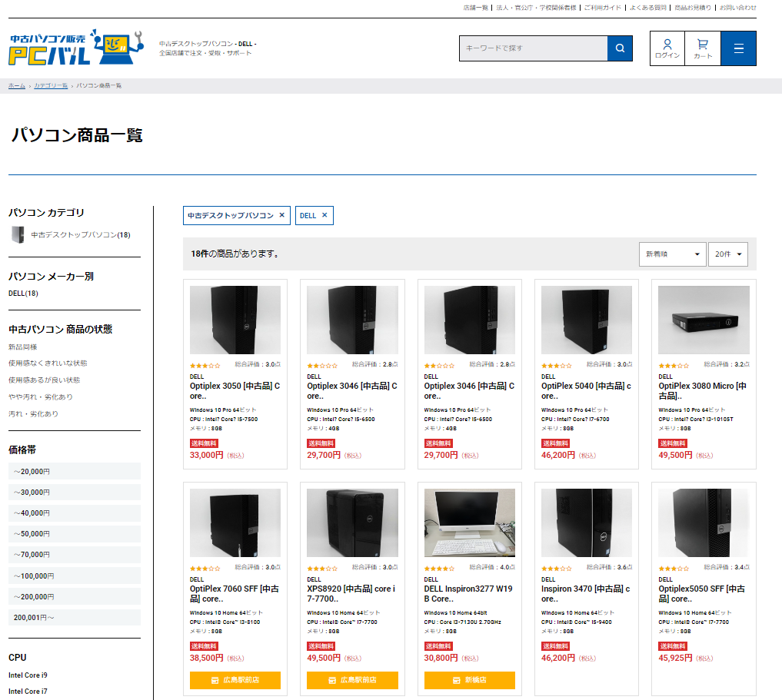Image resolution: width=782 pixels, height=700 pixels.
Task: Go to the ホーム breadcrumb
Action: pos(17,86)
